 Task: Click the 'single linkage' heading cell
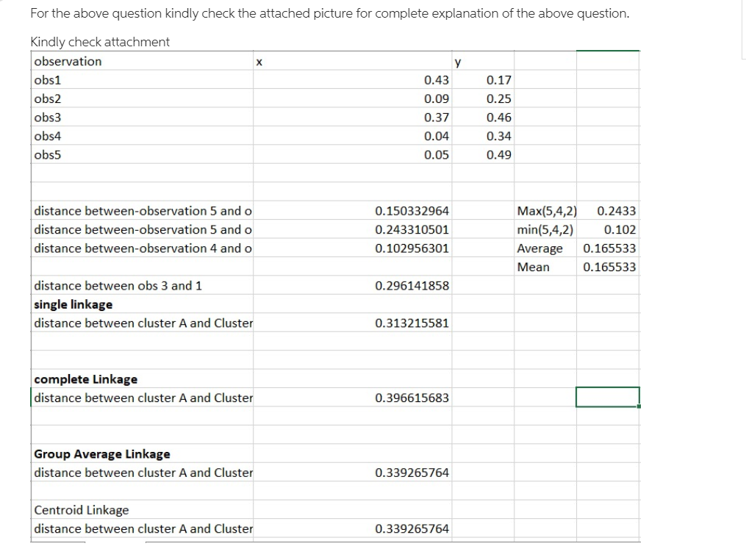[142, 304]
